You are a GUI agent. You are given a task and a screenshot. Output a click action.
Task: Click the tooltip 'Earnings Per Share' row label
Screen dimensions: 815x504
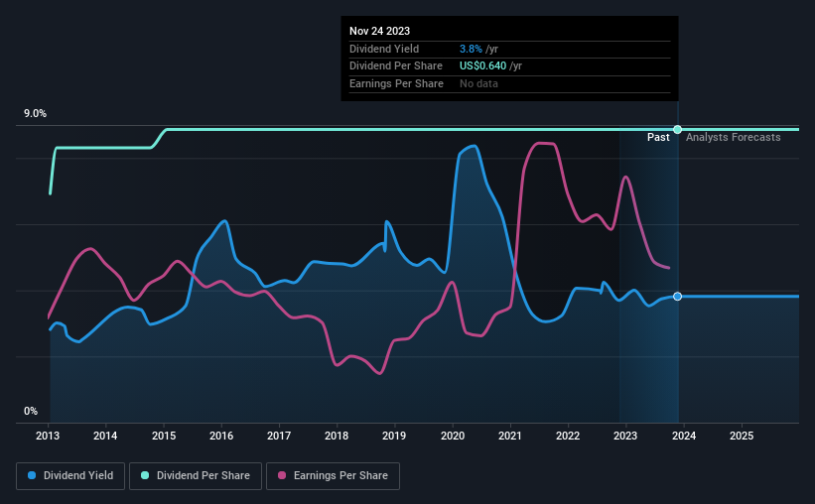point(397,83)
